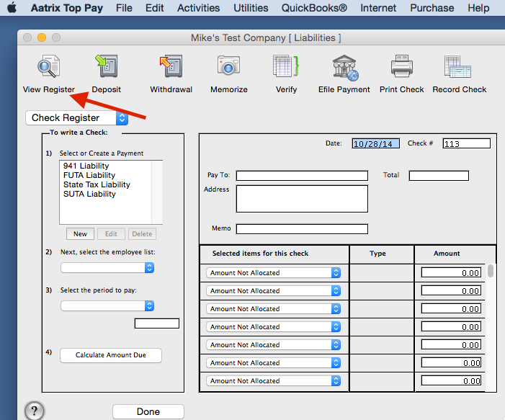The height and width of the screenshot is (420, 505).
Task: Click the fourth row amount field
Action: pos(451,327)
